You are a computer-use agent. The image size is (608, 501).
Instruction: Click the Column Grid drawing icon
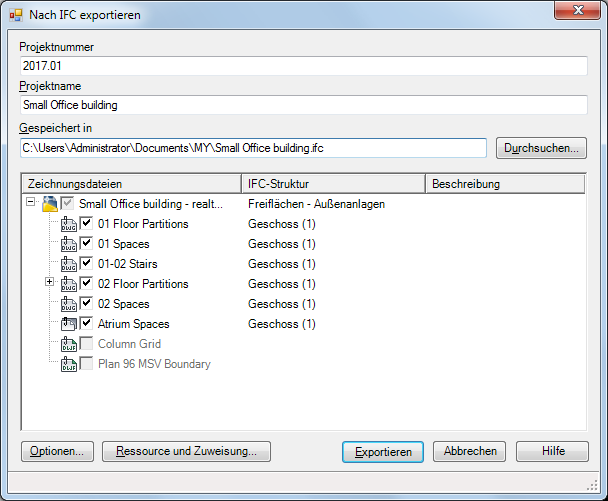(x=69, y=344)
